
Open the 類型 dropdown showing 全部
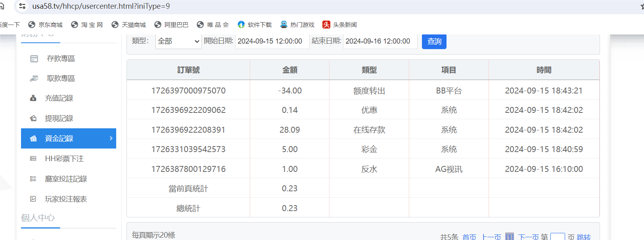[x=178, y=41]
